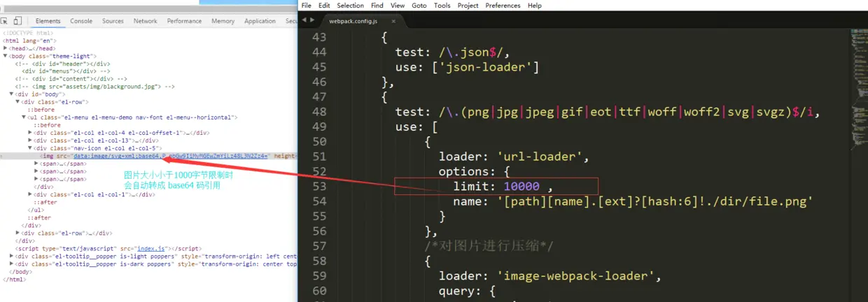
Task: Open the Tools menu
Action: tap(442, 6)
